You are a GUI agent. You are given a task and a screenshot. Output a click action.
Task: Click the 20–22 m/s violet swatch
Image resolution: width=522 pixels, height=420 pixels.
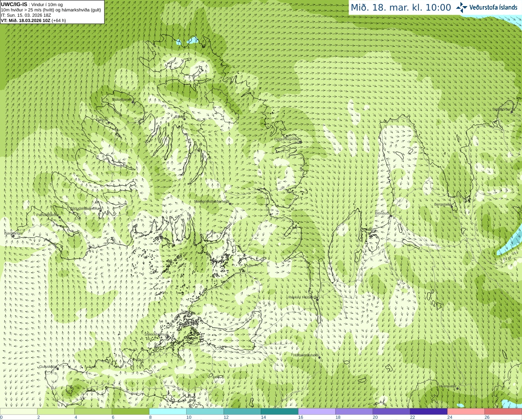click(x=391, y=411)
